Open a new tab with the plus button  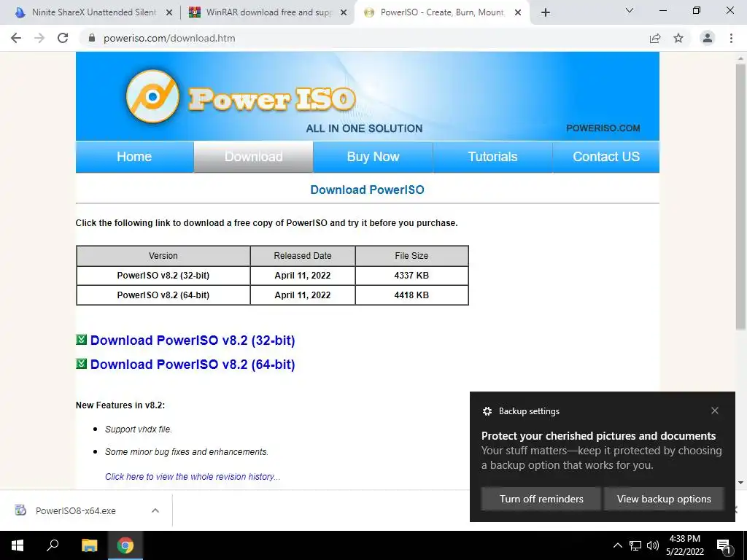pos(546,12)
